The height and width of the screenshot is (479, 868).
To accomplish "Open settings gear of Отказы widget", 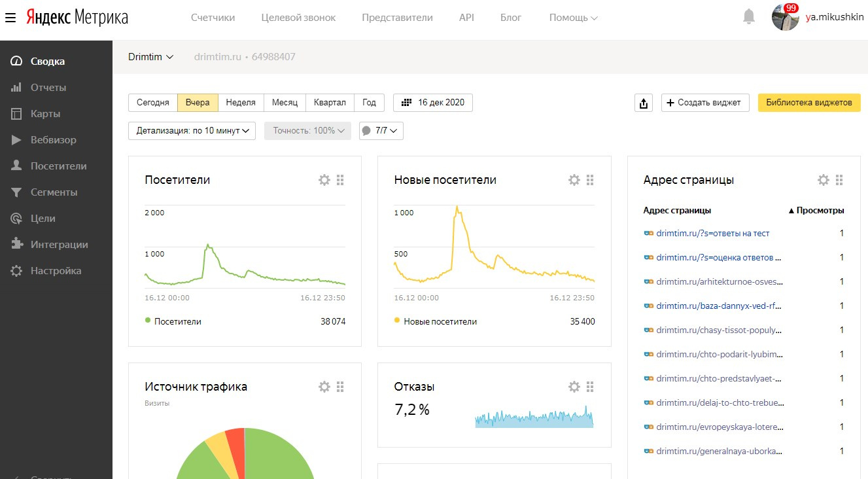I will click(x=574, y=387).
